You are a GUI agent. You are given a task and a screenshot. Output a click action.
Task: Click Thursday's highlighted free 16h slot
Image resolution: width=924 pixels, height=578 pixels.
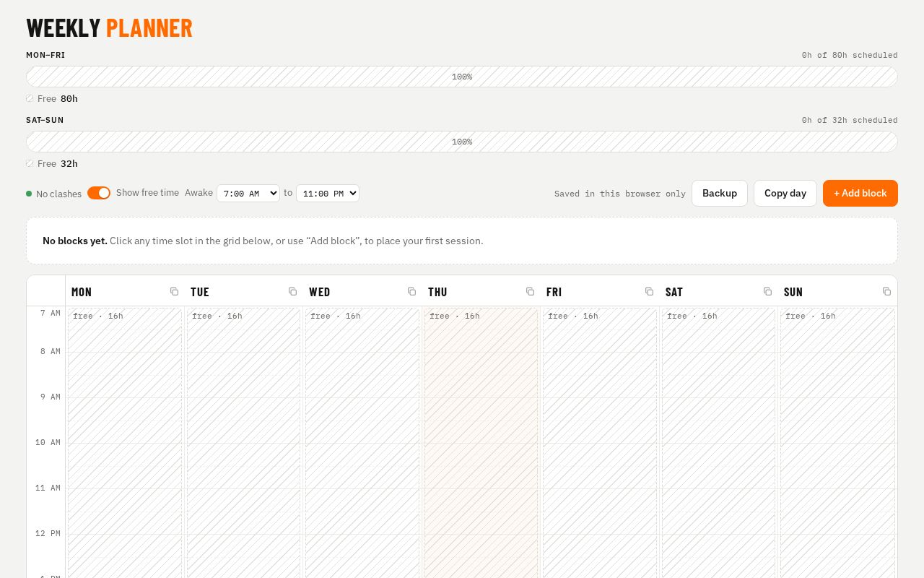481,443
